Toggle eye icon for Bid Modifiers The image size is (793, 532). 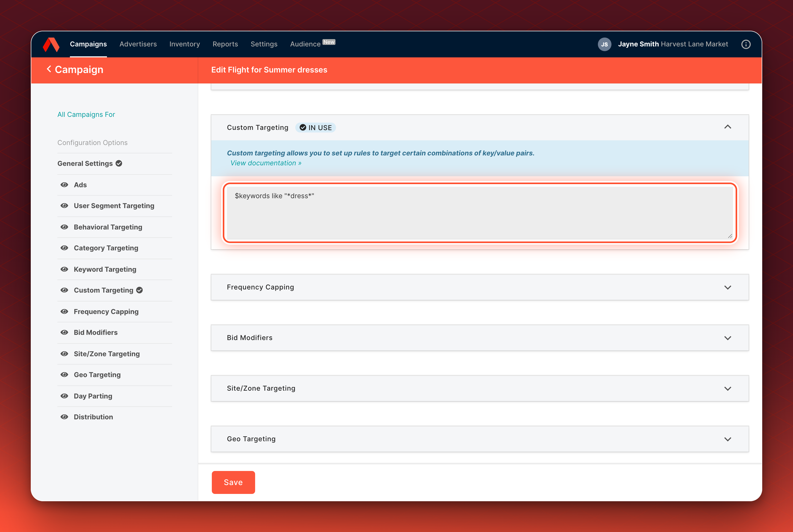pyautogui.click(x=64, y=332)
